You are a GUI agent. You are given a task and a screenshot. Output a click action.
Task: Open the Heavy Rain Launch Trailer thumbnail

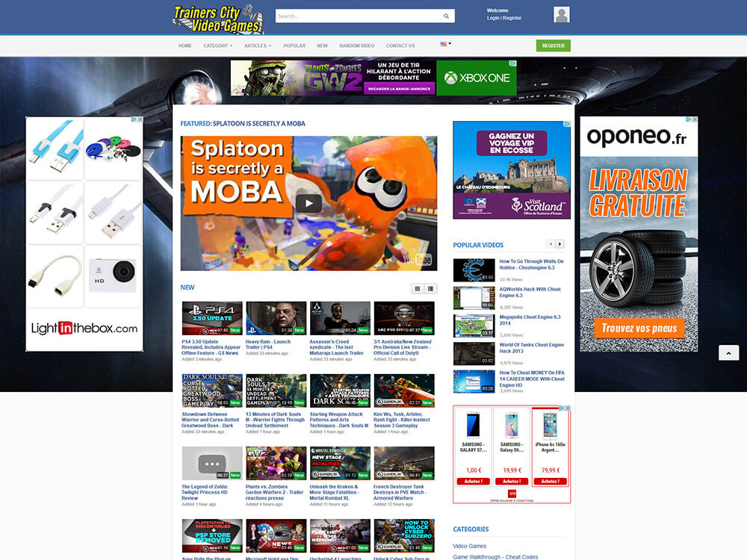pos(276,318)
